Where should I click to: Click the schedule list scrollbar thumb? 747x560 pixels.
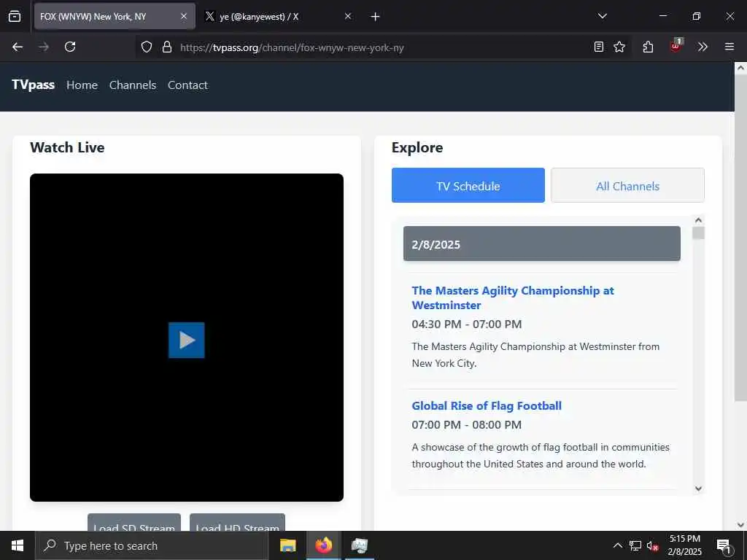click(698, 233)
